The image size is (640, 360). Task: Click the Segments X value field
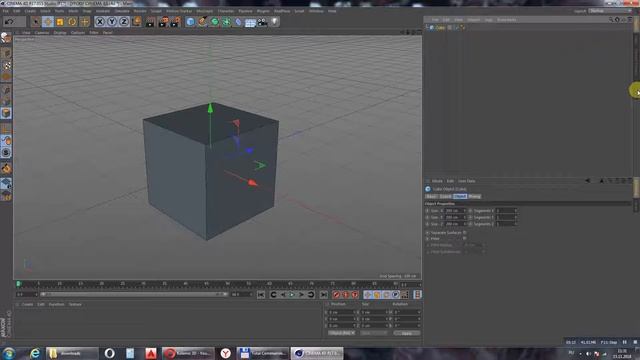(x=507, y=211)
